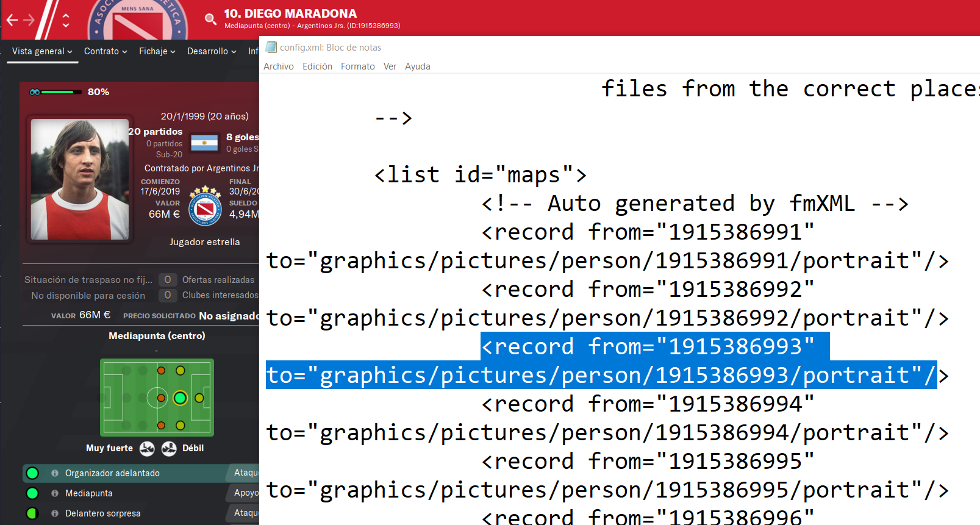980x525 pixels.
Task: Click the Mediapunta (centro) position heading
Action: coord(157,336)
